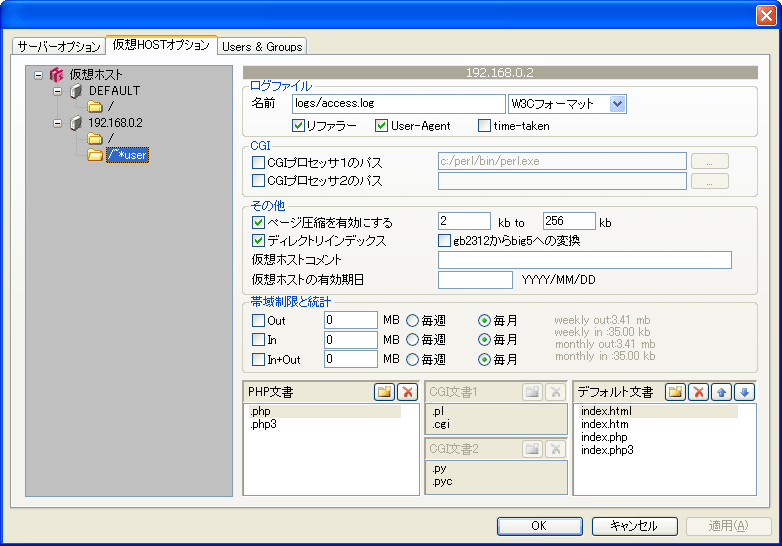Click the "/" folder icon under 192.168.0.2
This screenshot has height=546, width=782.
click(x=94, y=139)
